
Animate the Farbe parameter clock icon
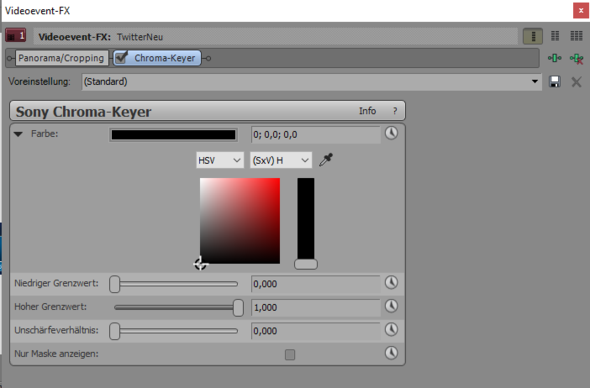[x=391, y=133]
